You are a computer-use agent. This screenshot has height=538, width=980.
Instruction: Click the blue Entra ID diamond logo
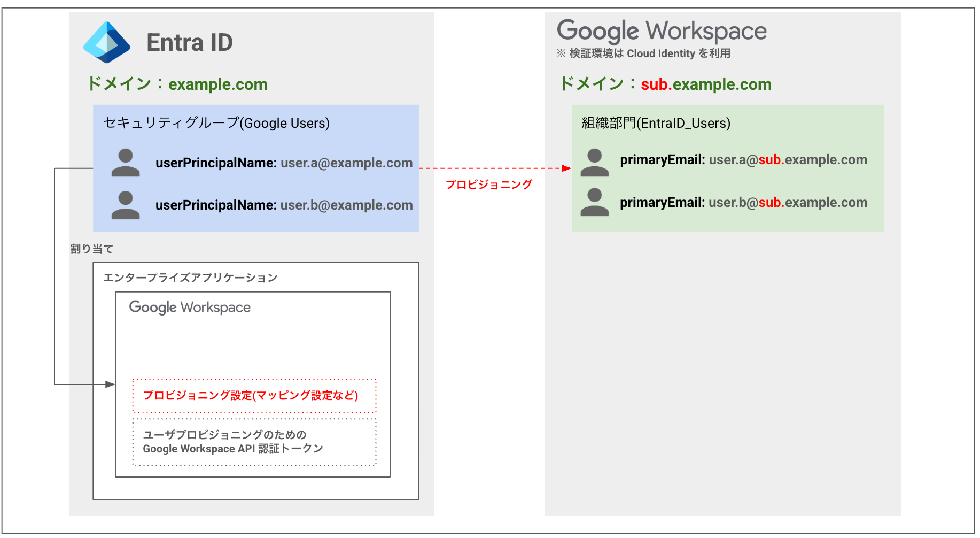pos(107,42)
